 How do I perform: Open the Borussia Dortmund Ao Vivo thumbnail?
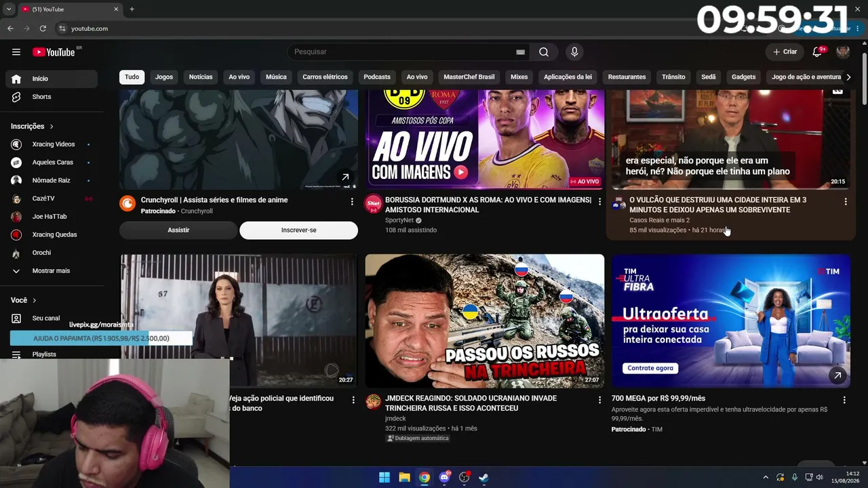[485, 140]
